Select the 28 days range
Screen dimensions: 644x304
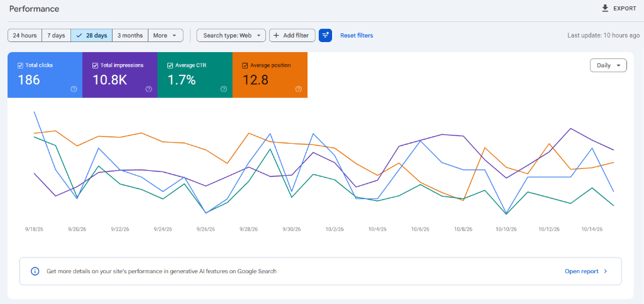click(92, 35)
